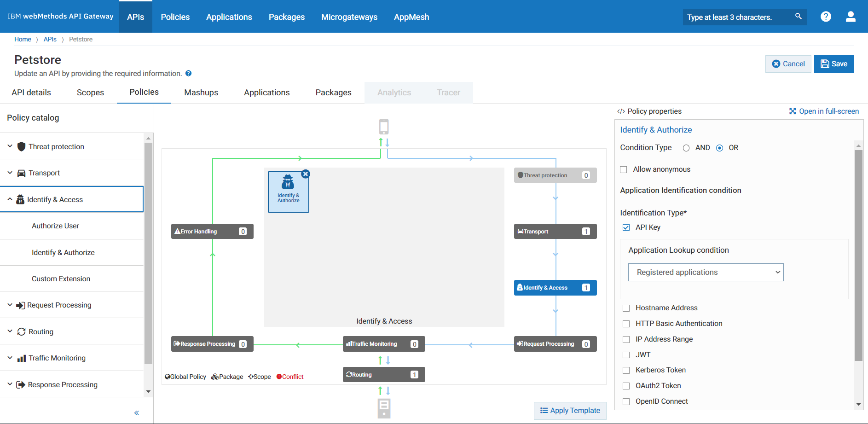The image size is (868, 424).
Task: Remove the Identify & Authorize policy tile
Action: click(306, 174)
